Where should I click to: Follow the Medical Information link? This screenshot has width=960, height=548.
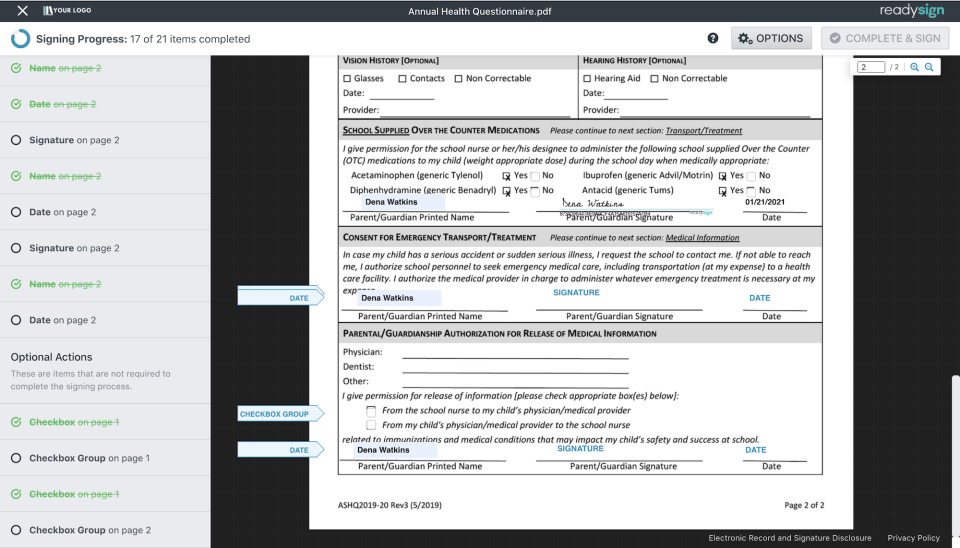(702, 238)
